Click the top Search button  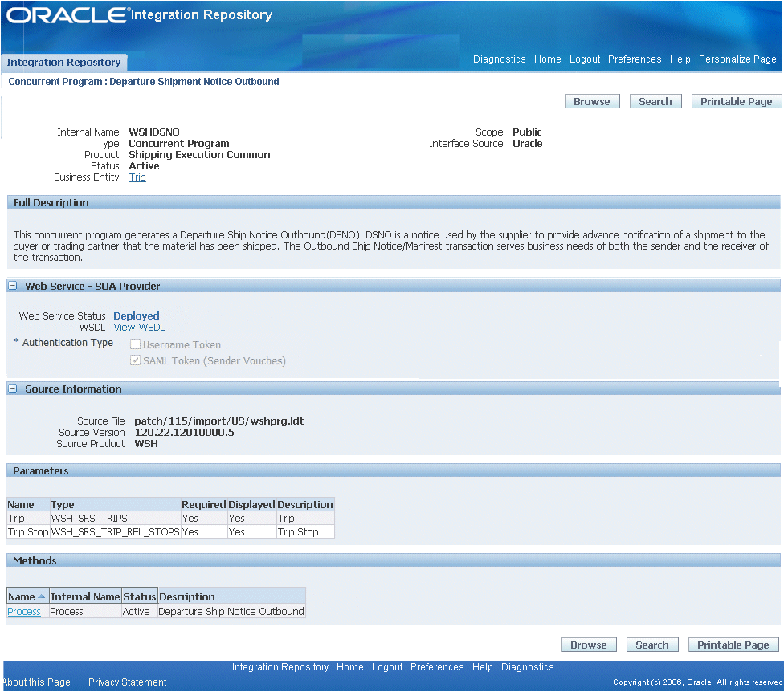(655, 101)
